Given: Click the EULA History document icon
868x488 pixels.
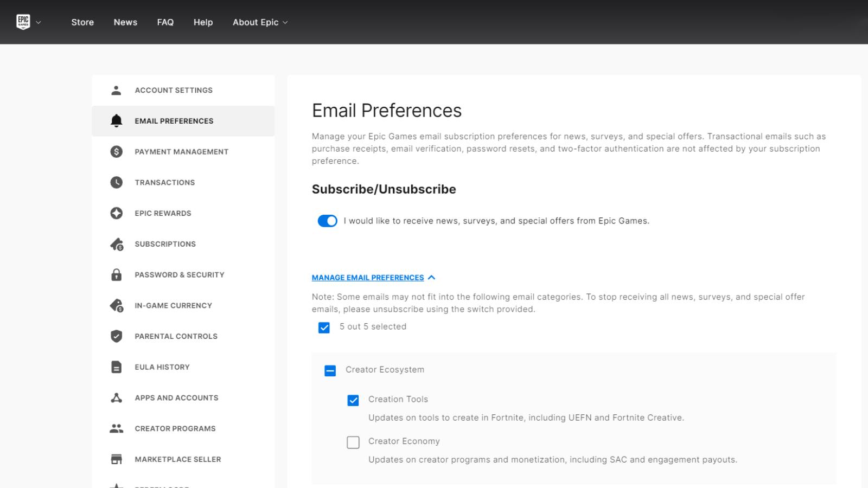Looking at the screenshot, I should [116, 367].
